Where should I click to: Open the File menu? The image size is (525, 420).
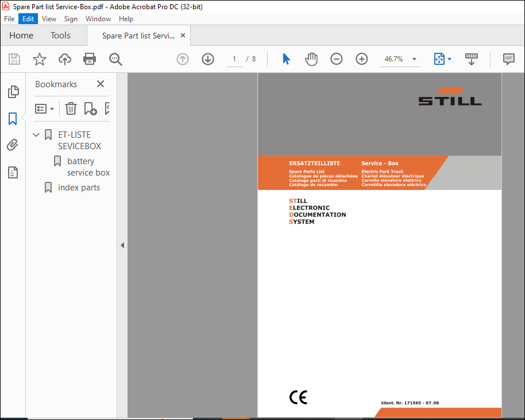click(9, 19)
